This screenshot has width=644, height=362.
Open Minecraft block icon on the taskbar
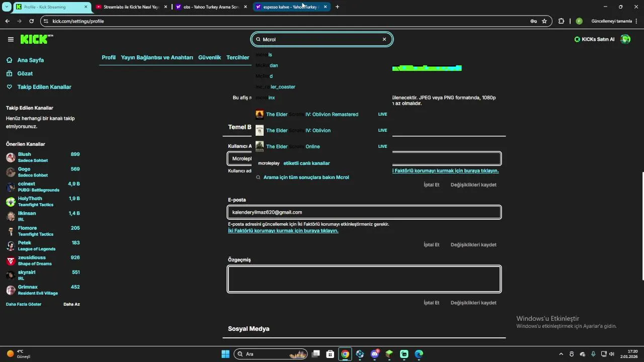pos(389,354)
